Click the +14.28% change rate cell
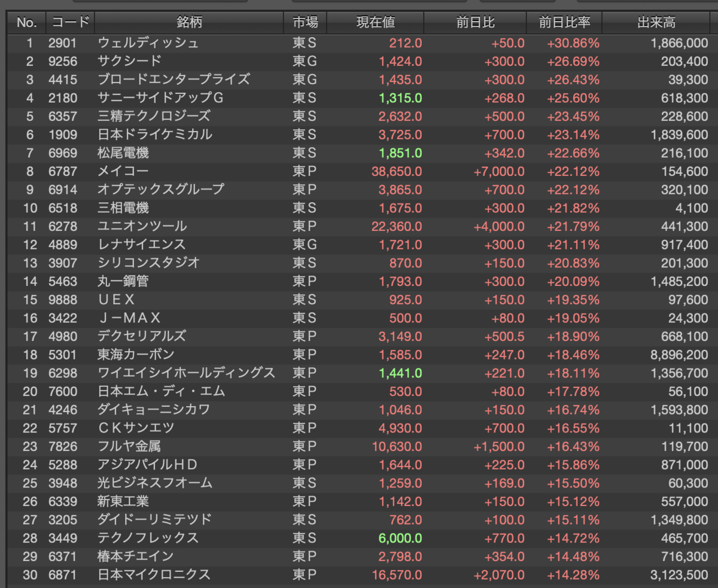The width and height of the screenshot is (718, 588). tap(573, 574)
